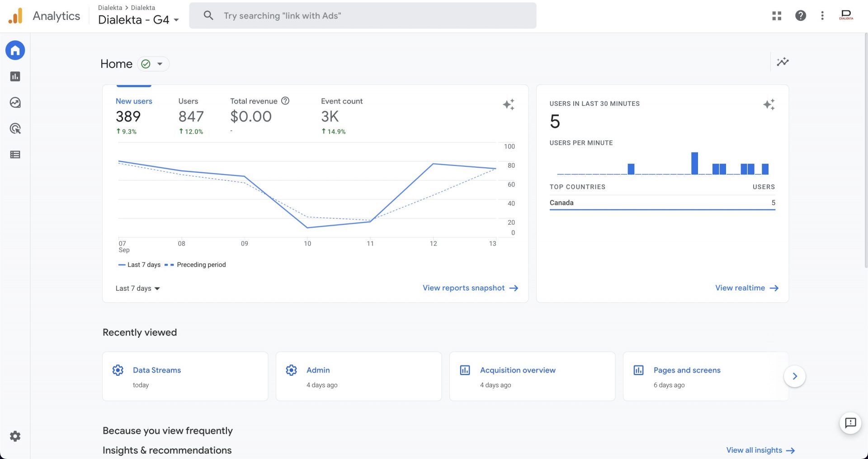Click the Insights sparkle icon on the metrics card
Screen dimensions: 868x459
[509, 104]
